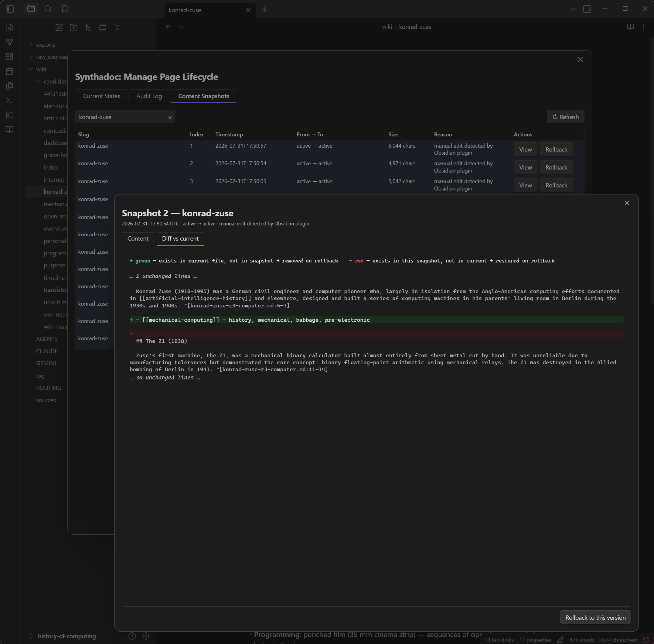
Task: Collapse the candidates folder
Action: coord(38,81)
